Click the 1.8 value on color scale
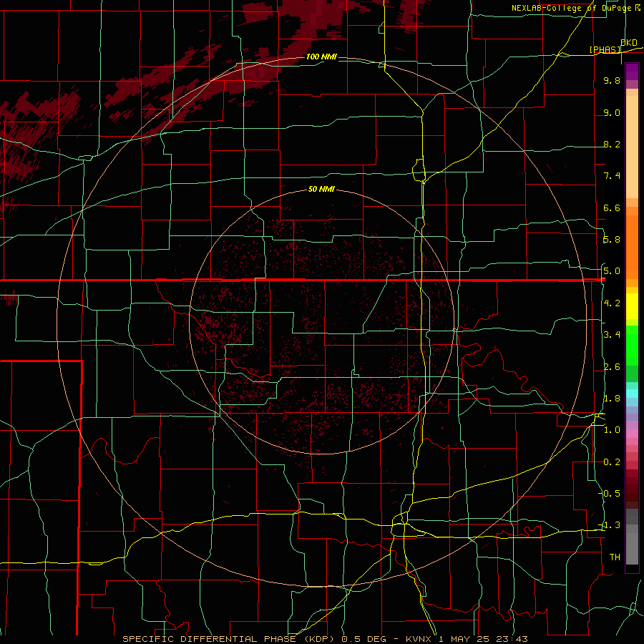Screen dimensions: 644x644 (612, 399)
